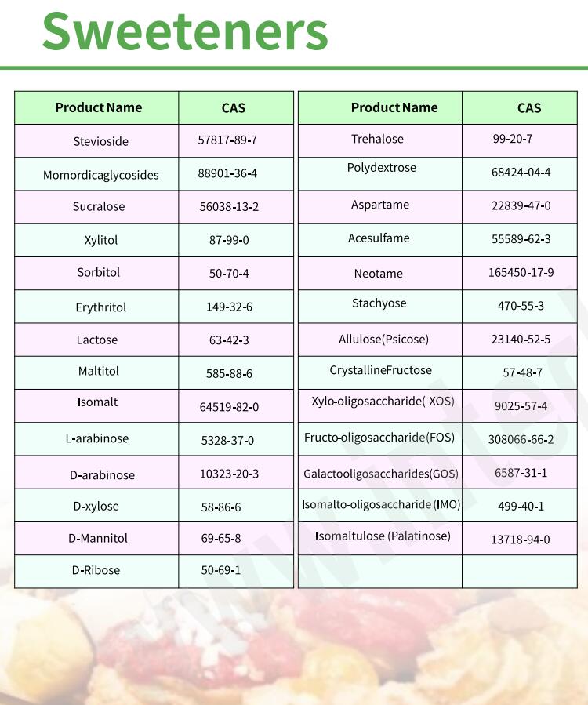Select CAS number 68424-04-4 for Polydextrose

point(521,172)
